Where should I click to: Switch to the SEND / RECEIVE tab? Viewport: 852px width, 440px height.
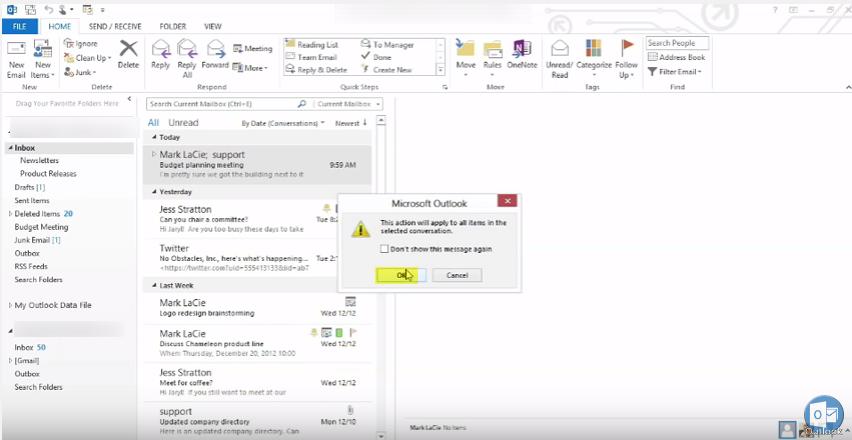coord(115,26)
